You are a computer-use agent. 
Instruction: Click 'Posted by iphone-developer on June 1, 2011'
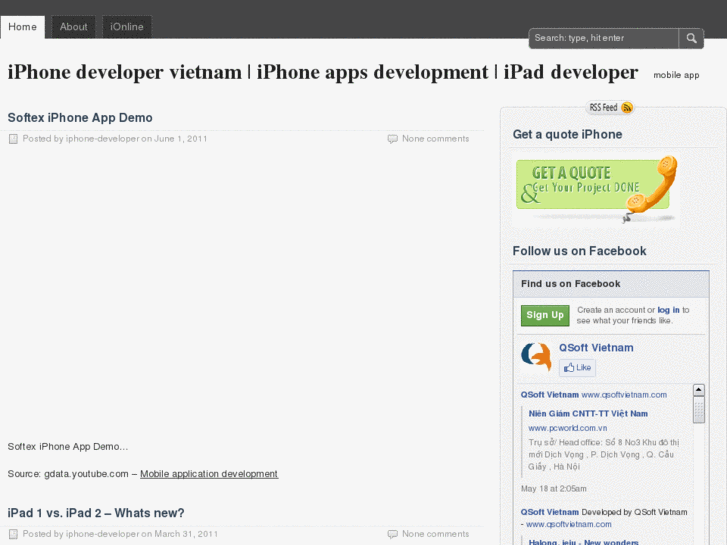(x=115, y=139)
